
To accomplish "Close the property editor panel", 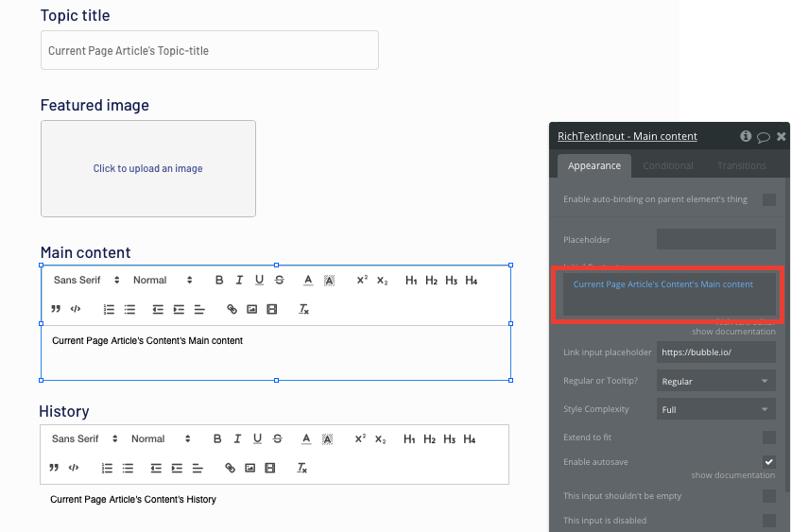I will (x=781, y=136).
